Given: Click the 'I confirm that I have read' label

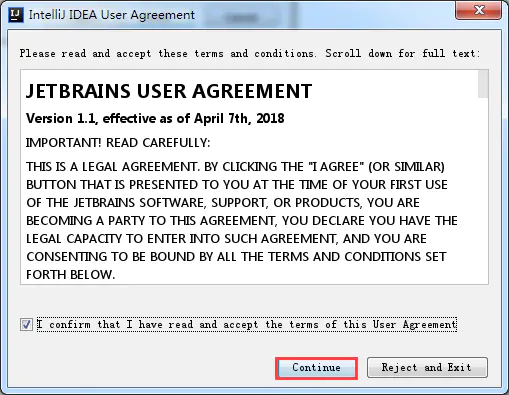Looking at the screenshot, I should 247,324.
